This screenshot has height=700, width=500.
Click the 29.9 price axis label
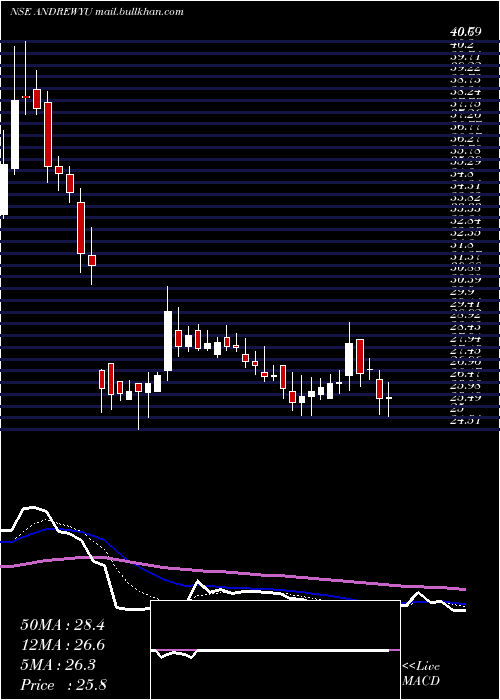462,292
